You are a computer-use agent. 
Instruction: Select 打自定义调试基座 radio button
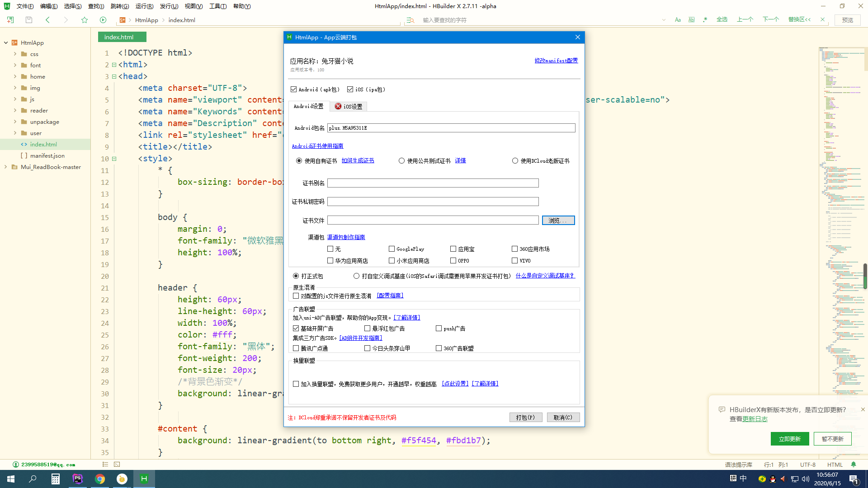(x=356, y=276)
